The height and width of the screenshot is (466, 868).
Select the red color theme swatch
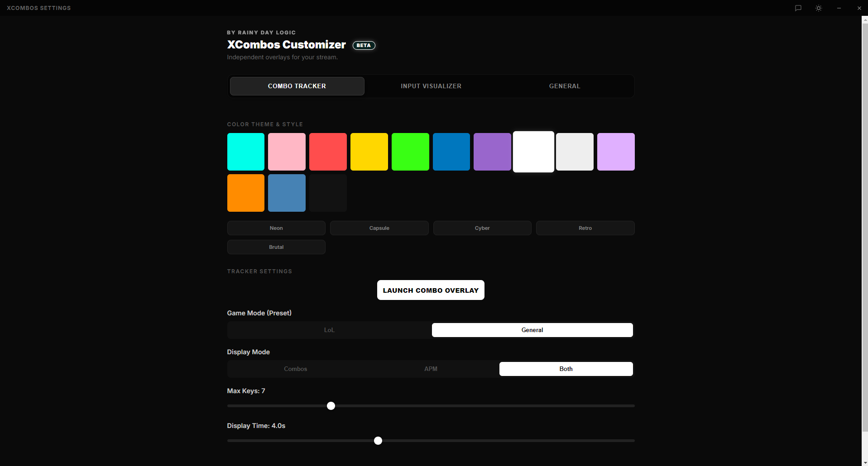click(x=328, y=152)
